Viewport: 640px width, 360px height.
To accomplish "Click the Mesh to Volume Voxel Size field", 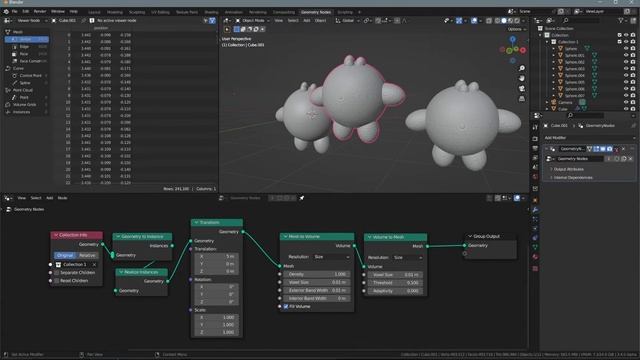I will 317,282.
